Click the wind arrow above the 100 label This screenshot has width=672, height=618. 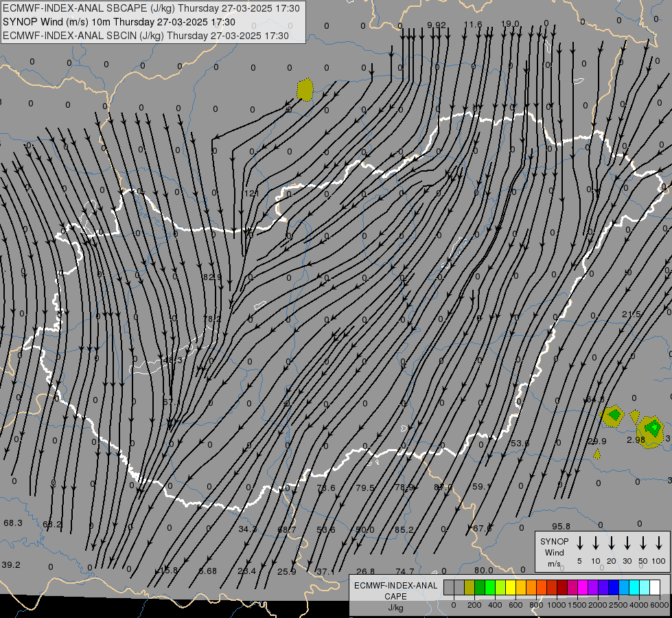click(659, 543)
